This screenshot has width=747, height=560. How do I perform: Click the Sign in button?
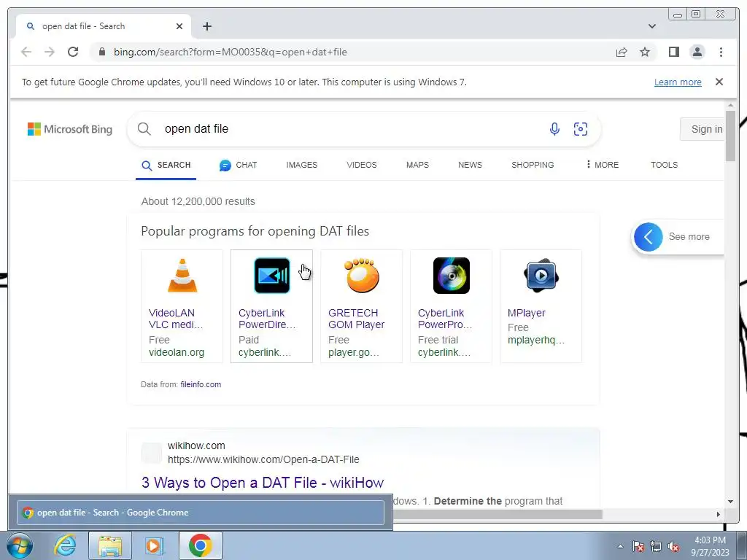704,129
